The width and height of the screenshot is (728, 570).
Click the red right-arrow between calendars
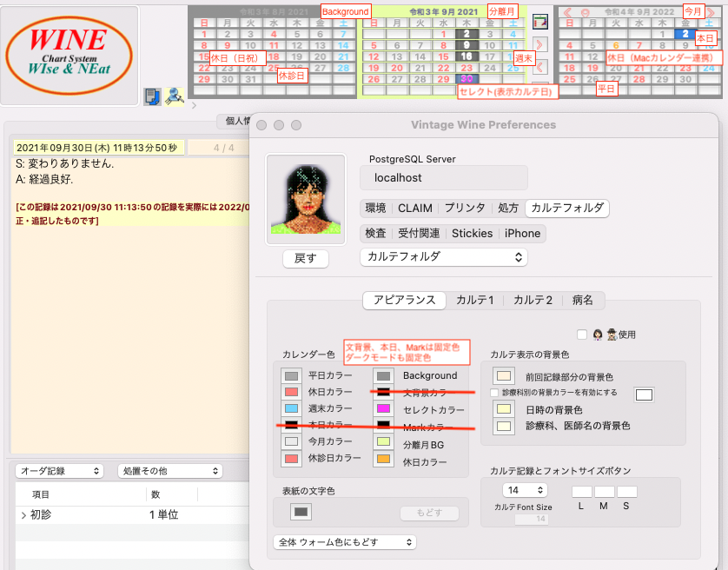pos(539,43)
